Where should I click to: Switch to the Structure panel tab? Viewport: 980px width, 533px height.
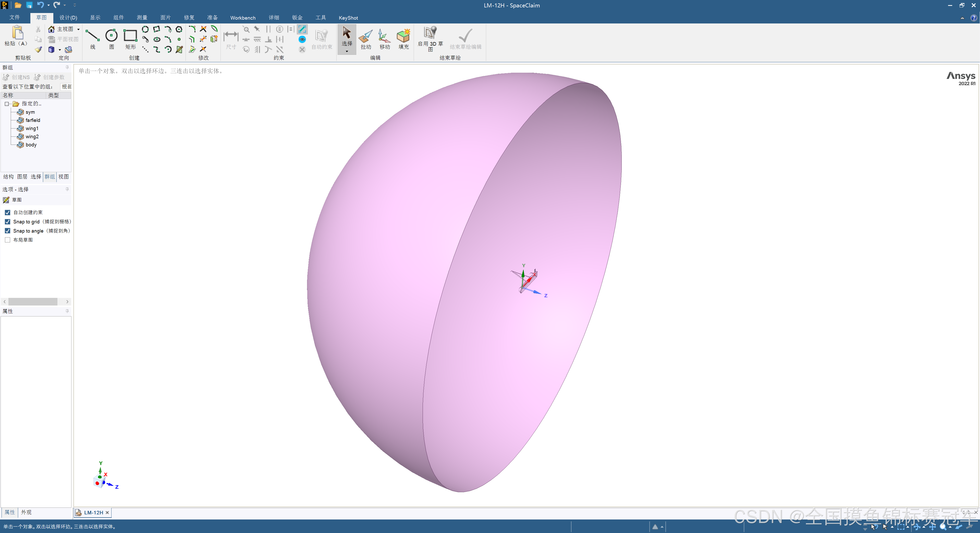8,177
